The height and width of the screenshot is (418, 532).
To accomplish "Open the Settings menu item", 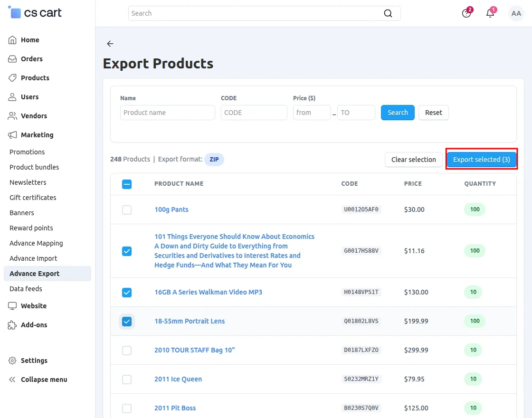I will click(x=34, y=361).
